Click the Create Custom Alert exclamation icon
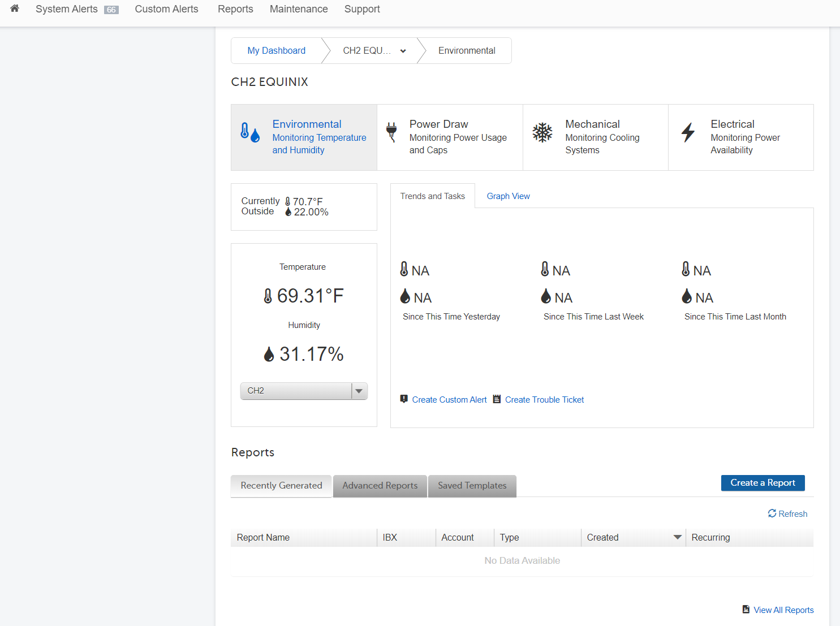Screen dimensions: 840x626 click(404, 399)
